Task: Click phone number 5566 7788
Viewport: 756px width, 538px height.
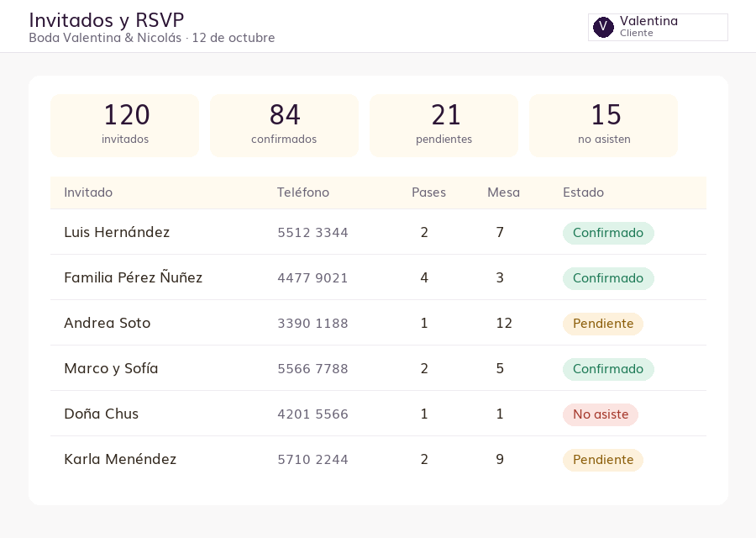Action: 312,369
